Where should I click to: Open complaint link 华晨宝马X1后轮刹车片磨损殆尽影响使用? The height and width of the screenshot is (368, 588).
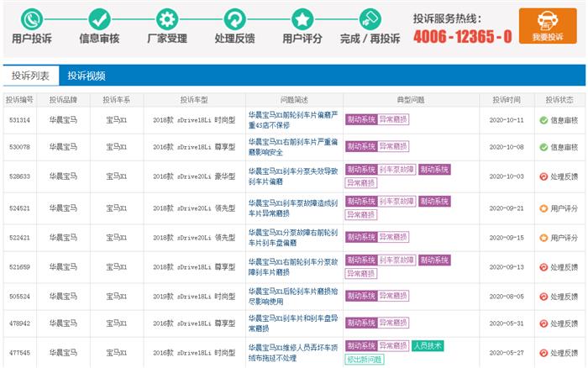click(293, 297)
